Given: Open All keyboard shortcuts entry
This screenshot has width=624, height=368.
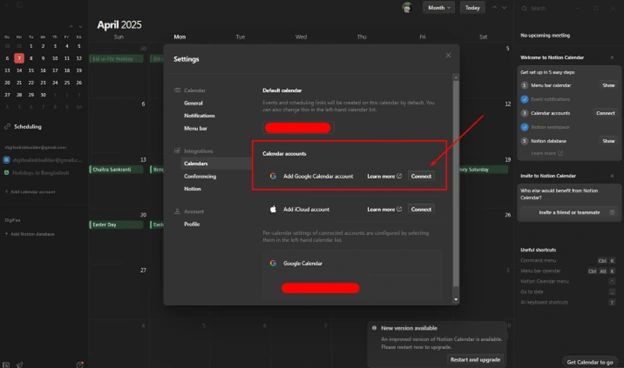Looking at the screenshot, I should (x=568, y=302).
